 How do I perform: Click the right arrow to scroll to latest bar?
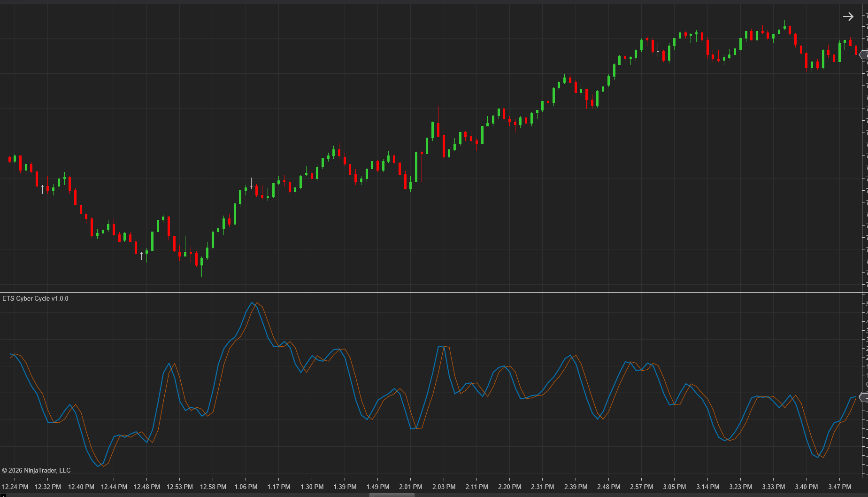[x=848, y=17]
